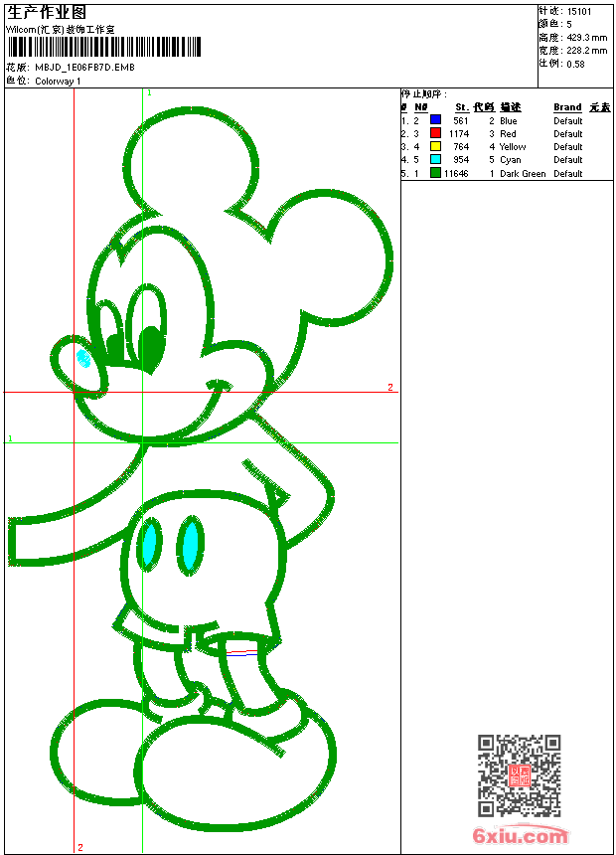Click 'Default' brand in the Yellow row
The height and width of the screenshot is (855, 616).
pos(568,147)
